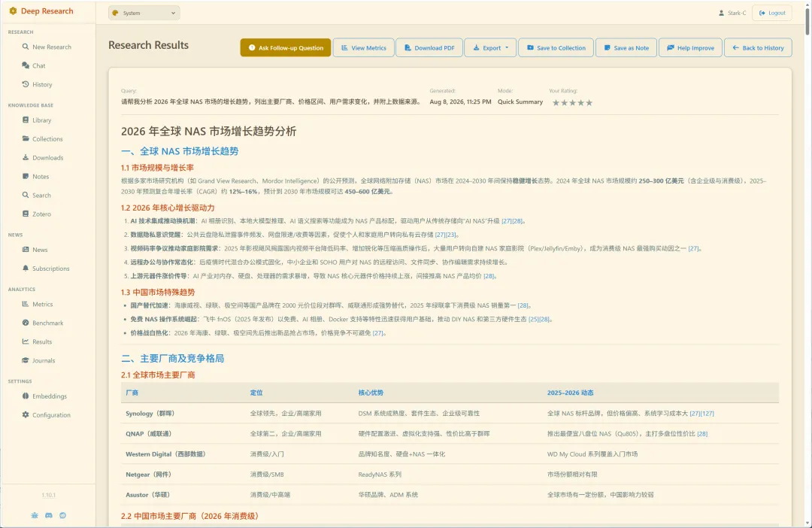Go to research History in sidebar

coord(38,84)
